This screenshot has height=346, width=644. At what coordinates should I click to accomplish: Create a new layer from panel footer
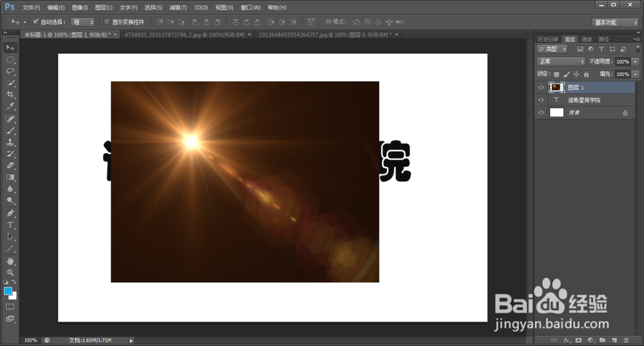point(614,340)
